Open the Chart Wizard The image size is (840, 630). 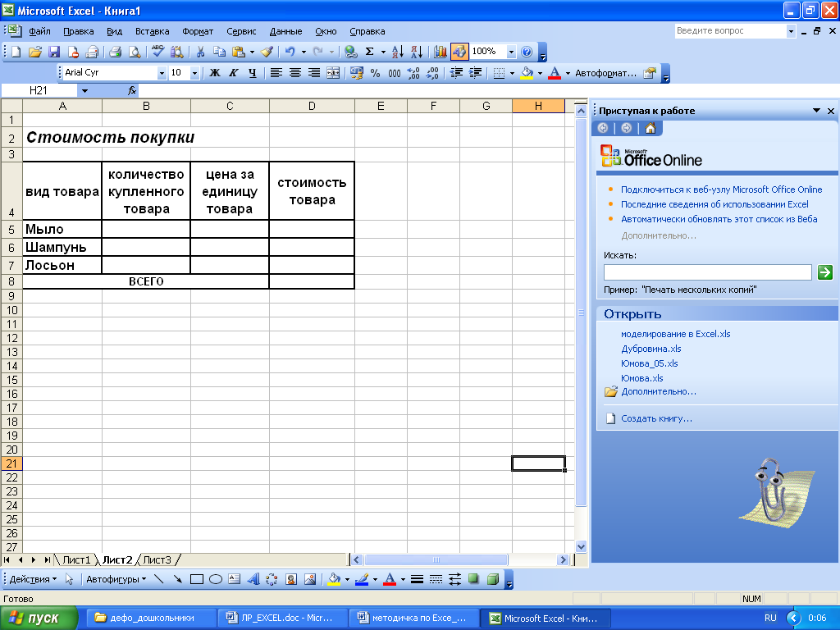click(x=441, y=52)
